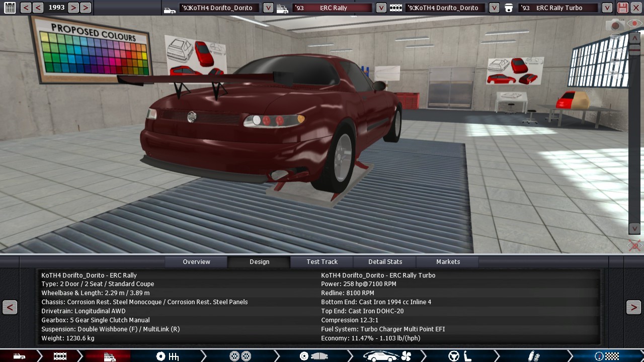The width and height of the screenshot is (644, 362).
Task: Switch to the Markets tab
Action: click(448, 261)
